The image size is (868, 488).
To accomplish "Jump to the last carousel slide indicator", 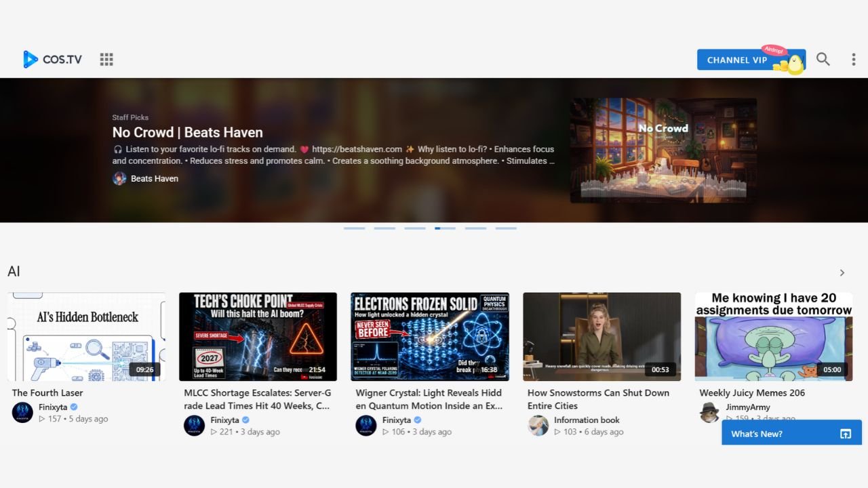I will (x=506, y=228).
